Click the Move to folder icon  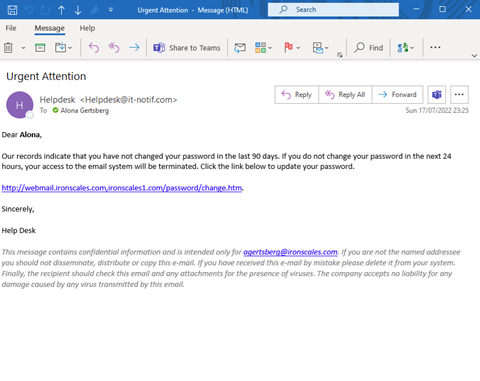[60, 48]
